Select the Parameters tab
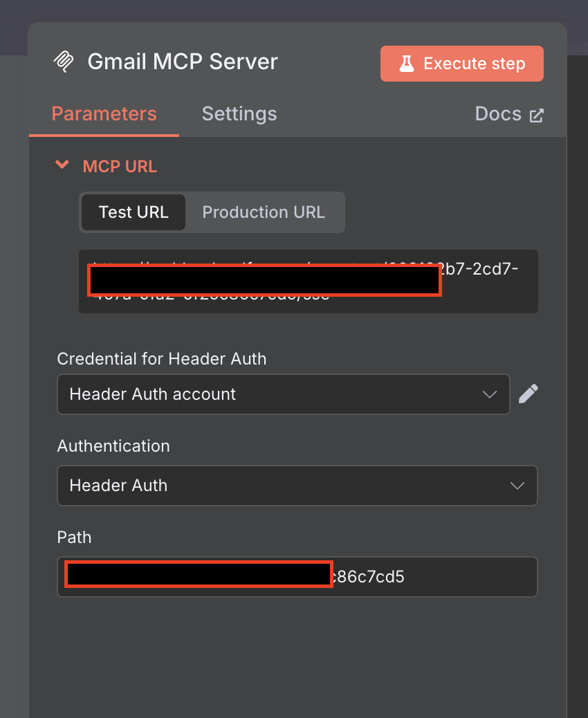Screen dimensions: 588x718 pyautogui.click(x=103, y=113)
